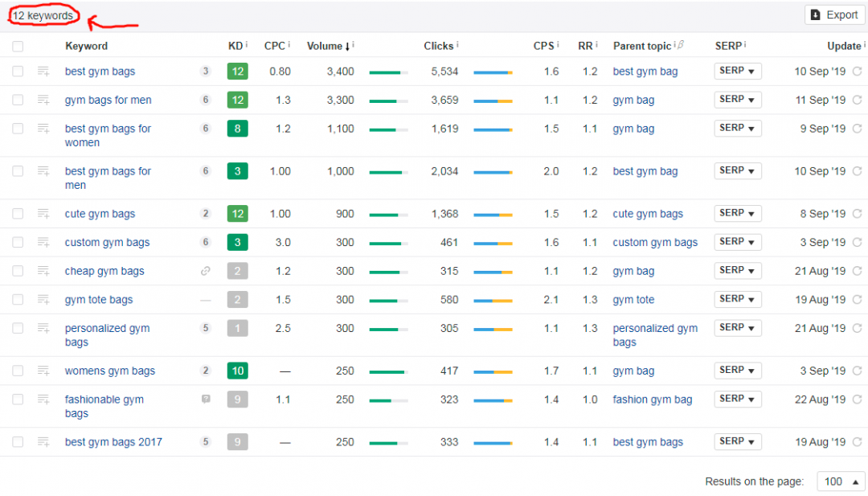Sort by the Volume column header
868x496 pixels.
coord(325,46)
